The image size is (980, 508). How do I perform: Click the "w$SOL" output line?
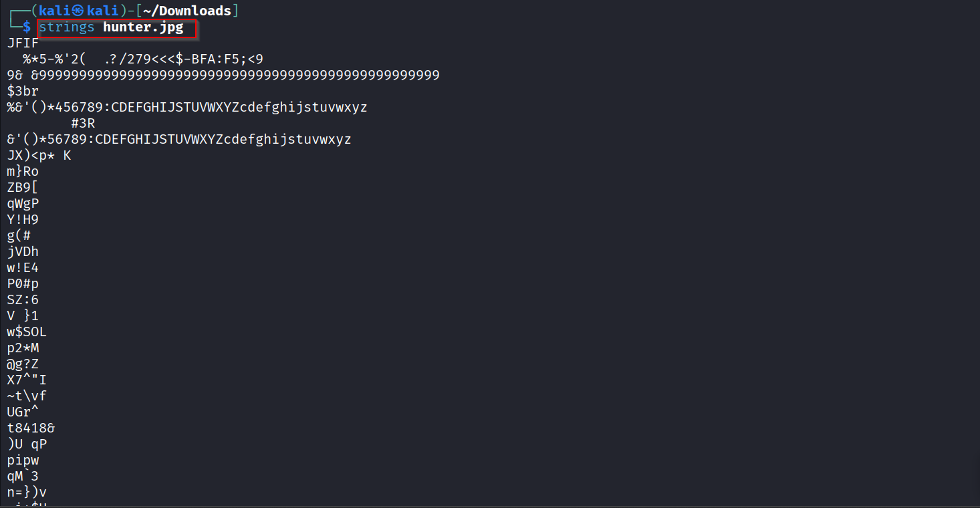point(27,332)
